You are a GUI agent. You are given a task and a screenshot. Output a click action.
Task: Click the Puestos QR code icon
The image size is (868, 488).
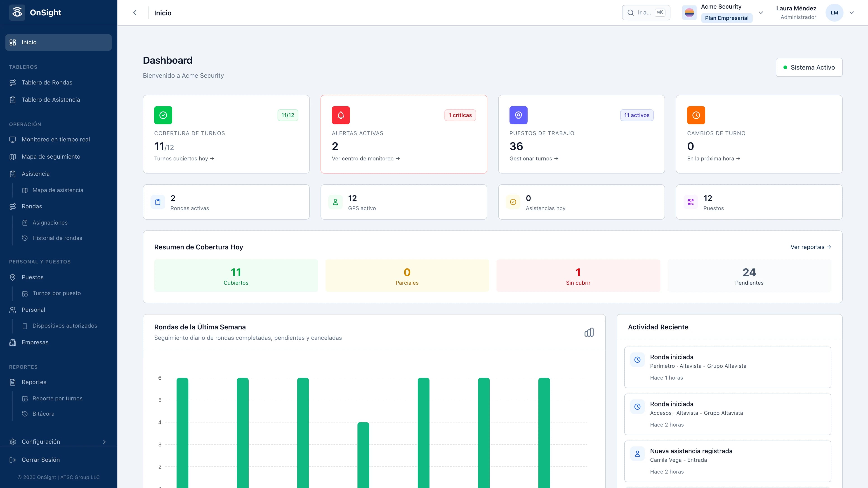pos(690,202)
